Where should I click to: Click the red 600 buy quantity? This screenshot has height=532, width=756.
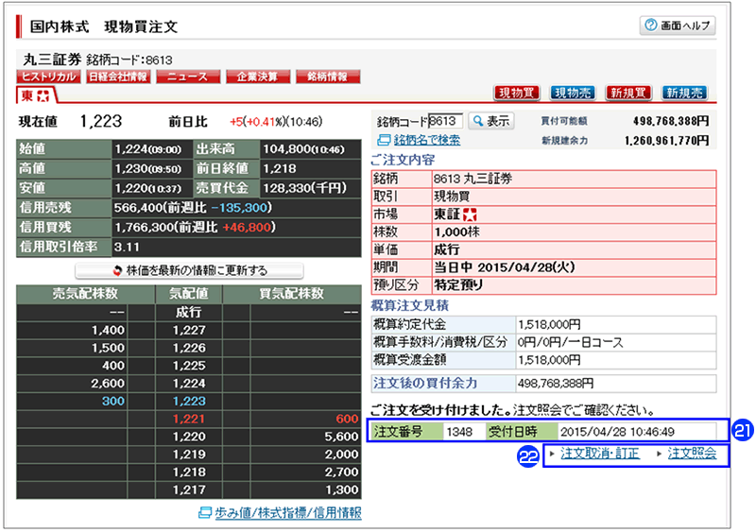[347, 419]
